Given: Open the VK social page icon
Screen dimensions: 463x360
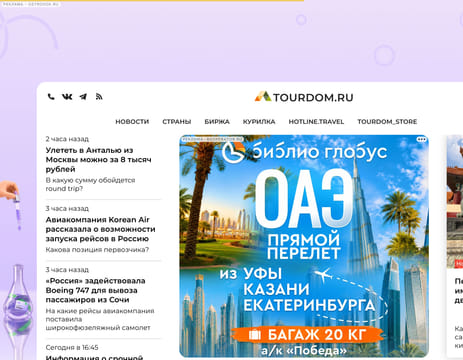Looking at the screenshot, I should pyautogui.click(x=67, y=97).
